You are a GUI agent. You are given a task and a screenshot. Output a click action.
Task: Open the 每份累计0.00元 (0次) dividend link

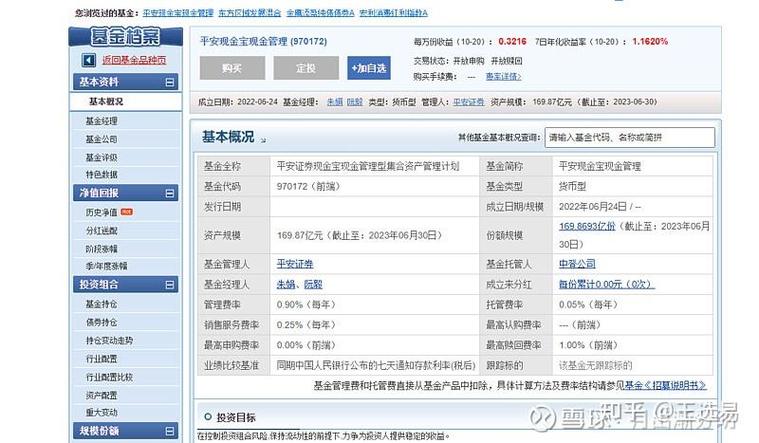(x=607, y=284)
